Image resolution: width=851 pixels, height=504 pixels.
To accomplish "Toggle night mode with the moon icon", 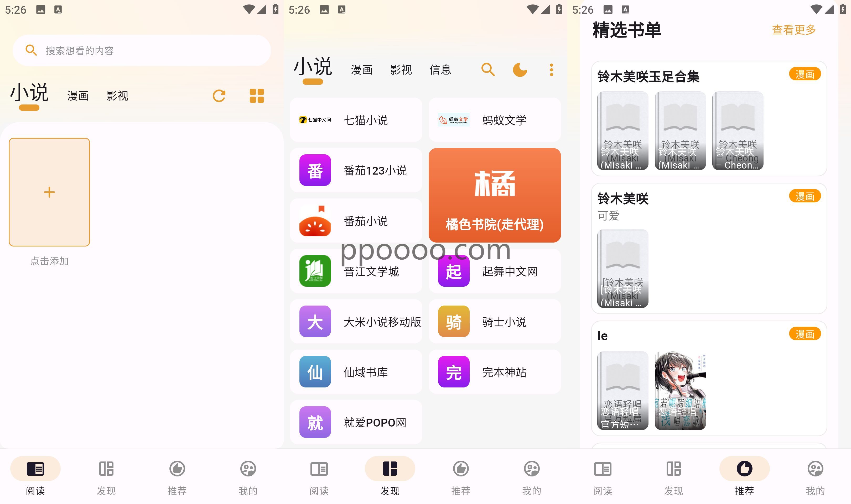I will pyautogui.click(x=520, y=70).
